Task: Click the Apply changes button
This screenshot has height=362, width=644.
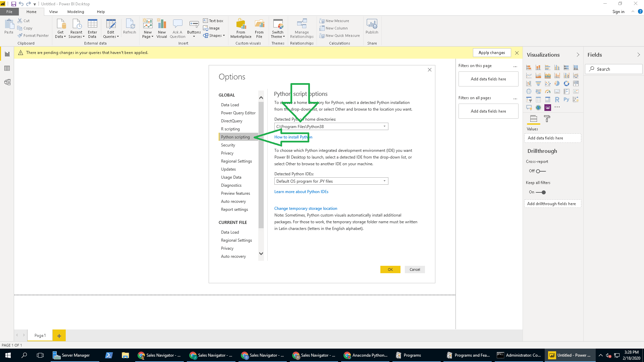Action: click(x=492, y=53)
